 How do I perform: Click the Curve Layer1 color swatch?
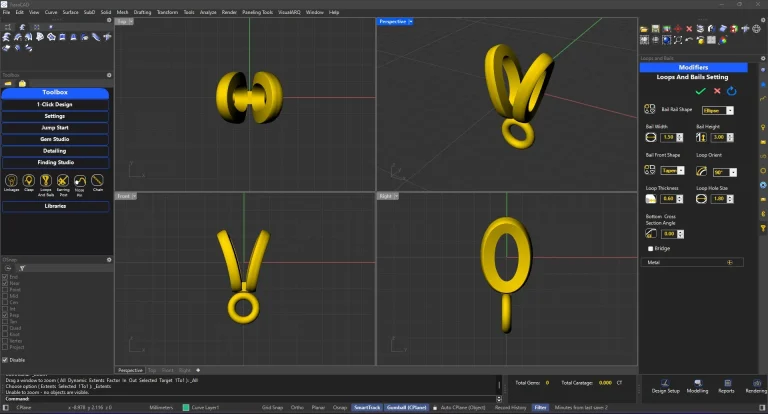click(x=186, y=408)
